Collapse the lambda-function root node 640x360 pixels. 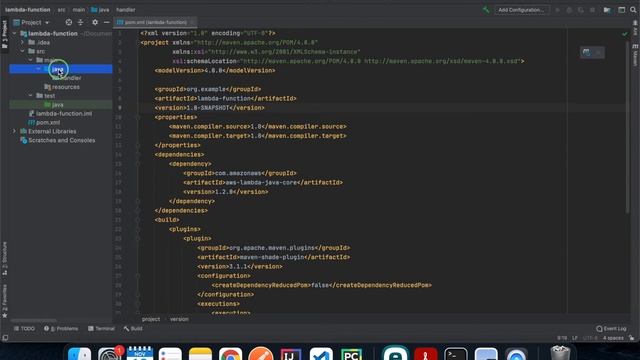pyautogui.click(x=15, y=33)
